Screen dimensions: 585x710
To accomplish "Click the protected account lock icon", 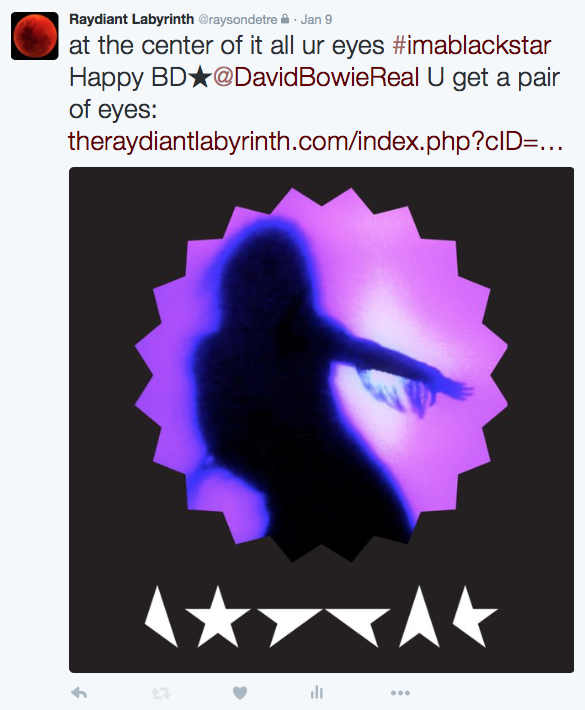I will [285, 19].
